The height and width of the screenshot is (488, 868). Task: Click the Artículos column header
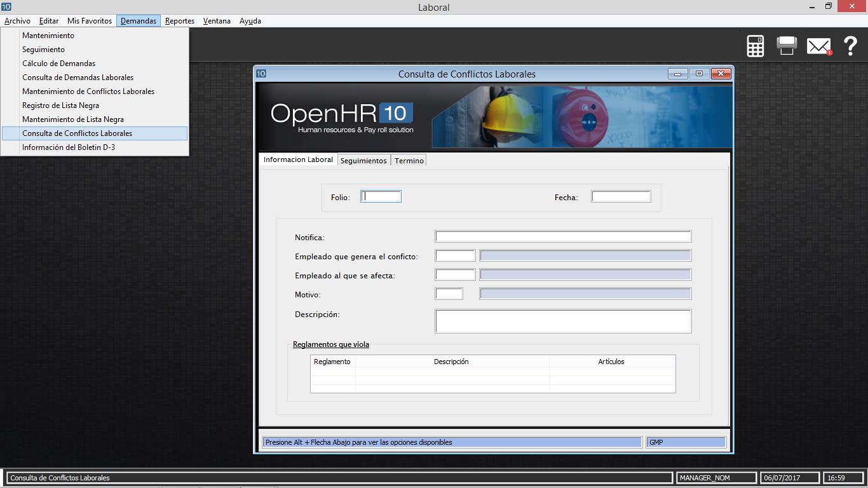(611, 362)
